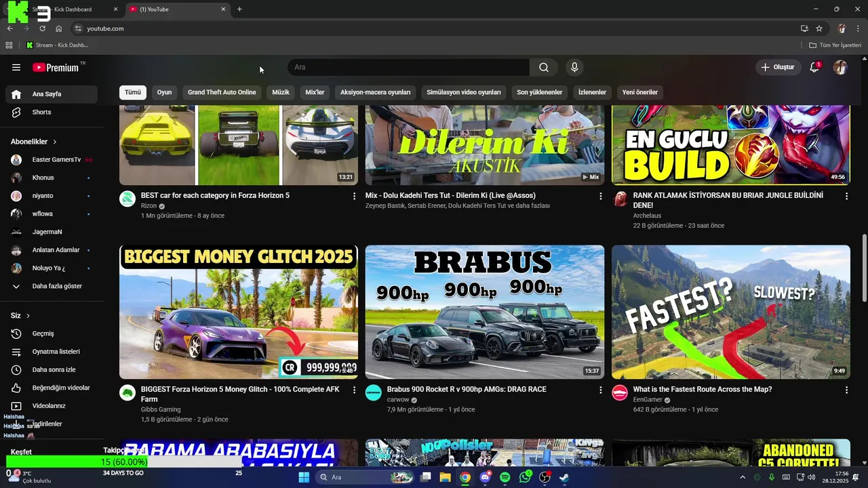Select the Tümü filter chip

(x=133, y=92)
